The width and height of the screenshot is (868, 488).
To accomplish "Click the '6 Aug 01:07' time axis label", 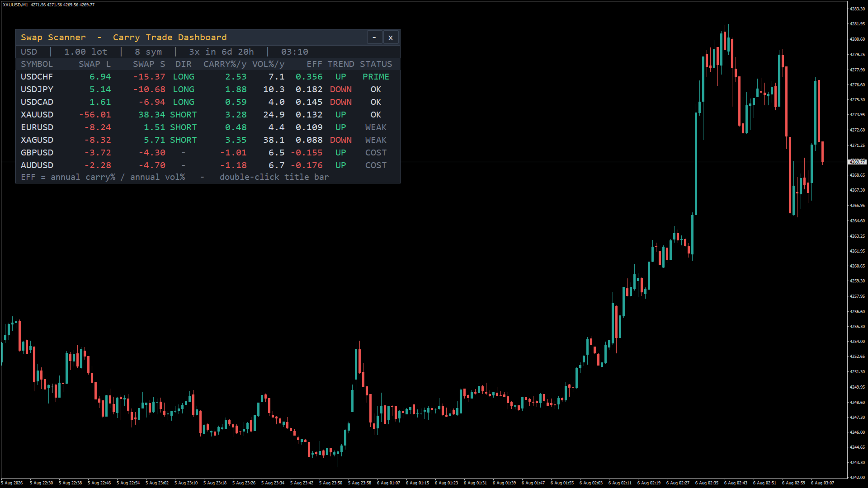I will point(388,483).
